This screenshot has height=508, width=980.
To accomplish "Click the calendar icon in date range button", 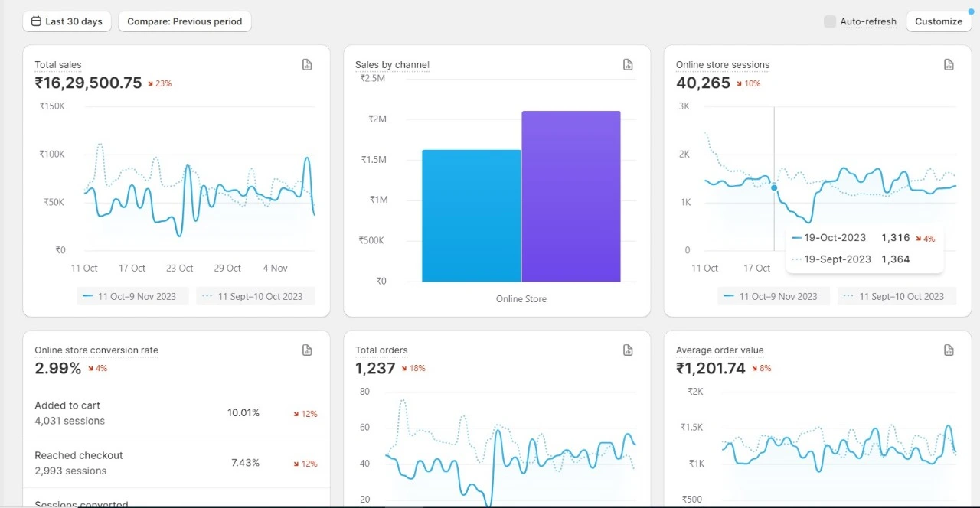I will pos(36,21).
